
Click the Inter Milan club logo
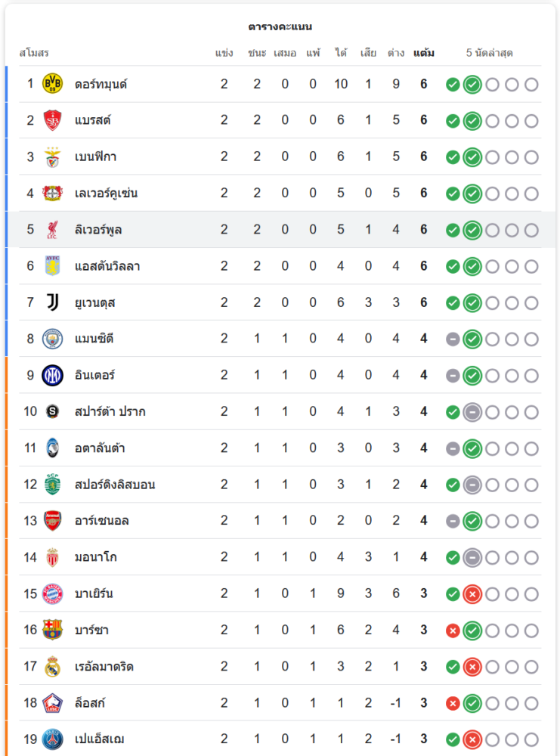point(52,375)
